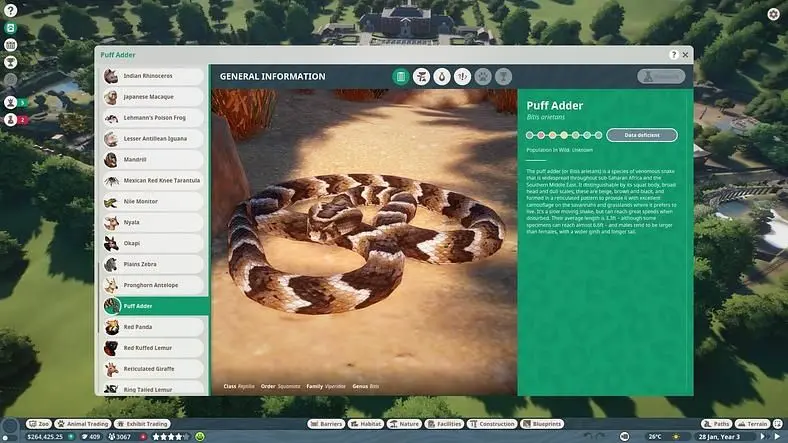788x443 pixels.
Task: Click the date 28 Jan, Year 3
Action: coord(719,436)
